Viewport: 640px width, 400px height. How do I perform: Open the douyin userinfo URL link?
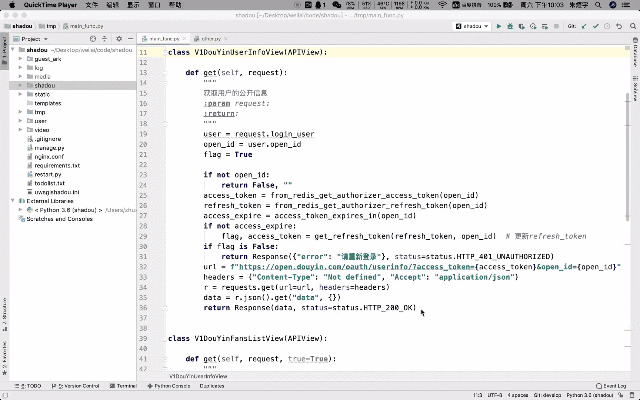357,267
